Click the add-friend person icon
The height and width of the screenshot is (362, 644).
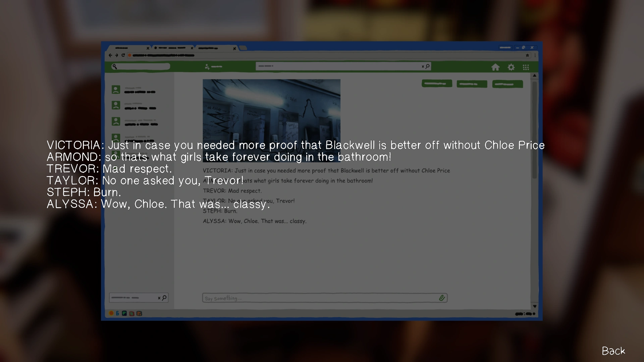pyautogui.click(x=207, y=67)
